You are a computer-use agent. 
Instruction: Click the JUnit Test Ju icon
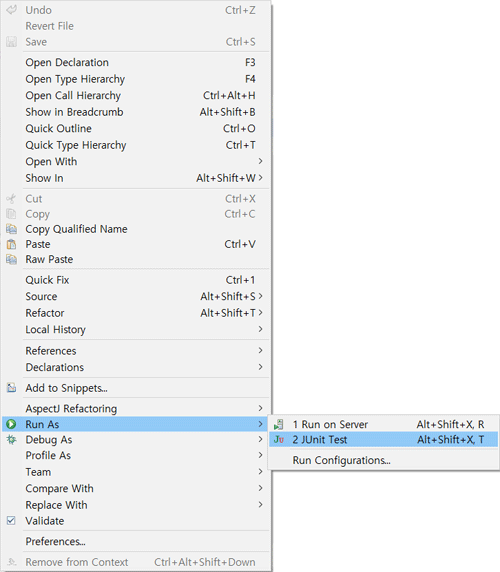click(279, 440)
